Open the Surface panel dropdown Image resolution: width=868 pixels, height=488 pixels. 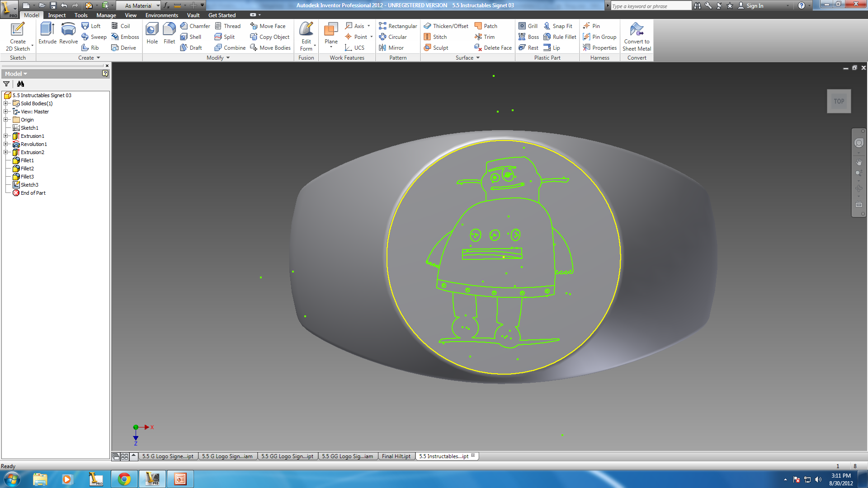tap(467, 58)
